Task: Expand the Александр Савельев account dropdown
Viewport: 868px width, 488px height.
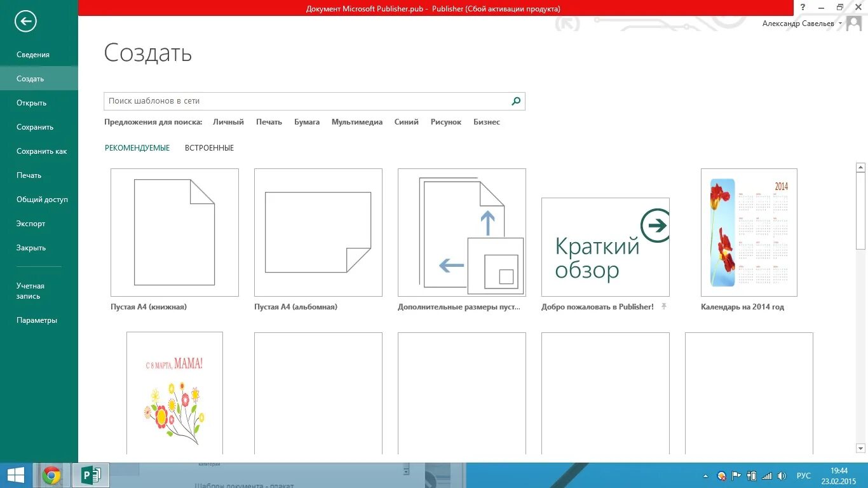Action: click(x=841, y=24)
